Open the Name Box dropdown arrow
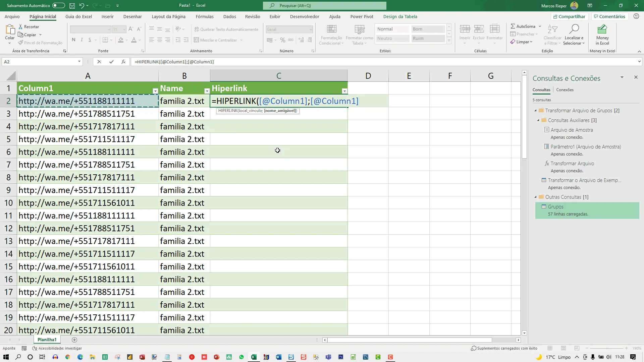Image resolution: width=644 pixels, height=362 pixels. click(x=79, y=62)
